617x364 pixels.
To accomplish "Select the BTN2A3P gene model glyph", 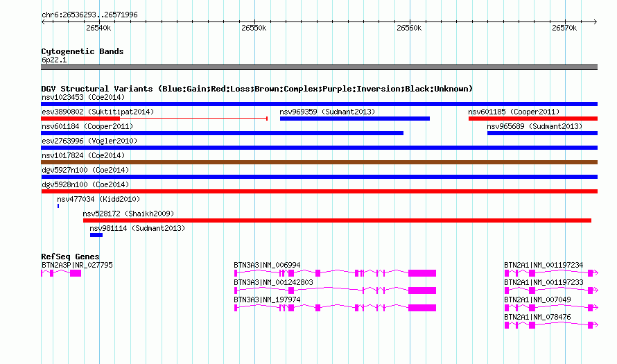I will pyautogui.click(x=61, y=273).
